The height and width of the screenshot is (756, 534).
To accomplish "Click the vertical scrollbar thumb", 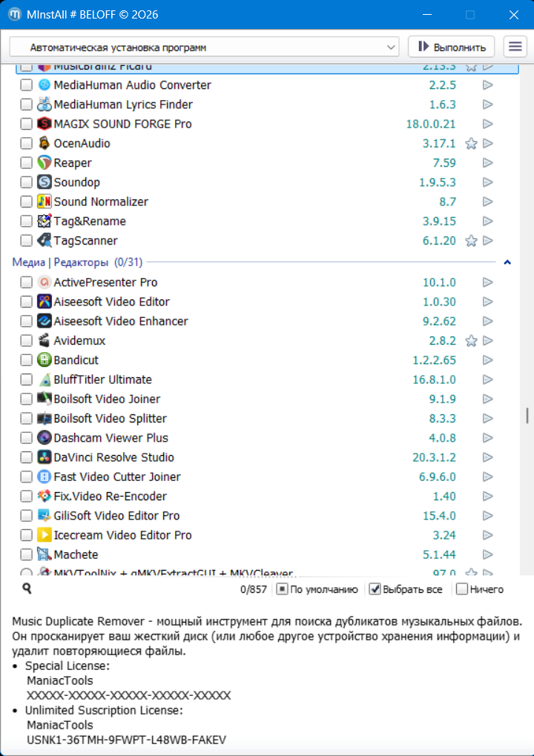I will coord(527,415).
